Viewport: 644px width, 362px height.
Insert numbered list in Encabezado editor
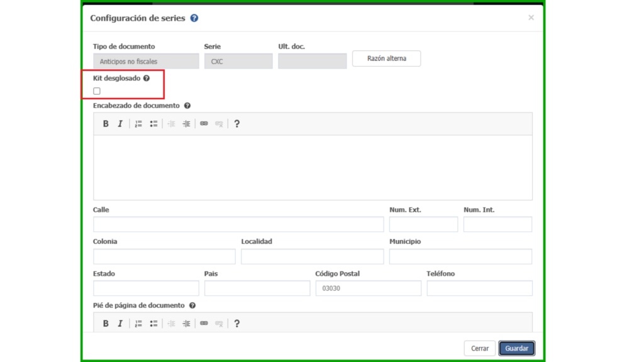[138, 124]
